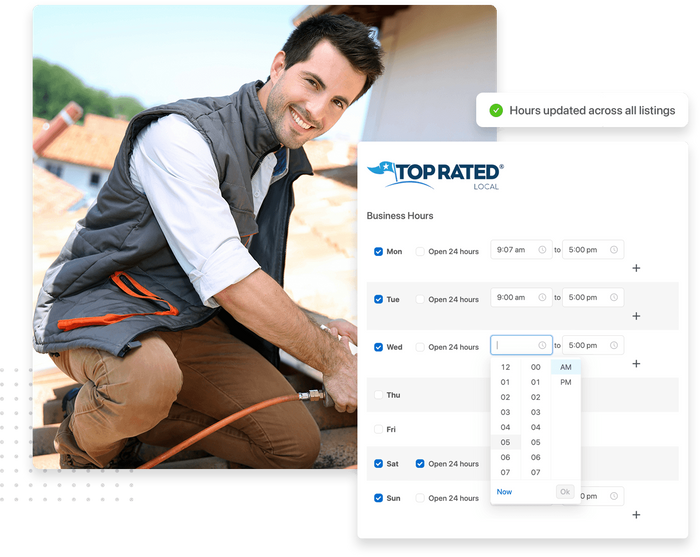Focus the empty Wednesday opening time field
The height and width of the screenshot is (557, 700).
(x=521, y=345)
